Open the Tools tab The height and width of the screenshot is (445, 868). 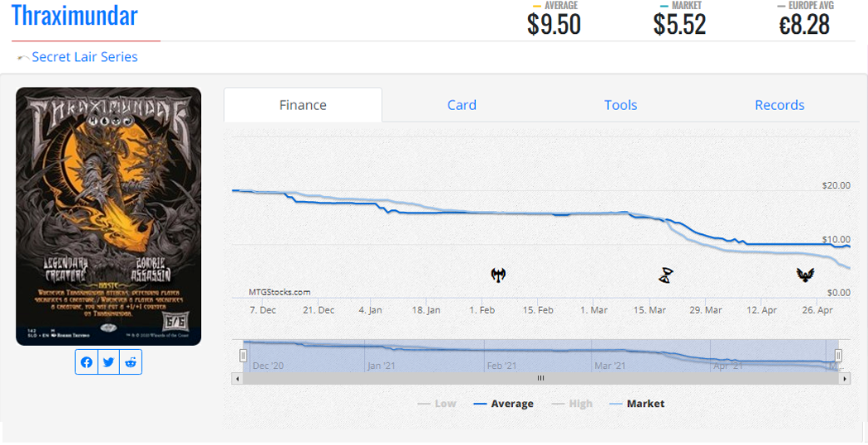pyautogui.click(x=621, y=105)
